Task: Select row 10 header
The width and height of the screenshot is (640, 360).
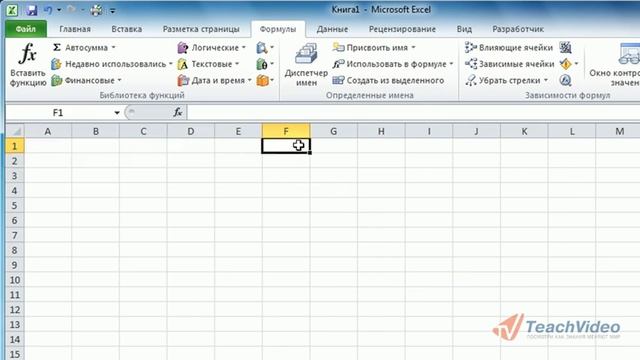Action: click(15, 280)
